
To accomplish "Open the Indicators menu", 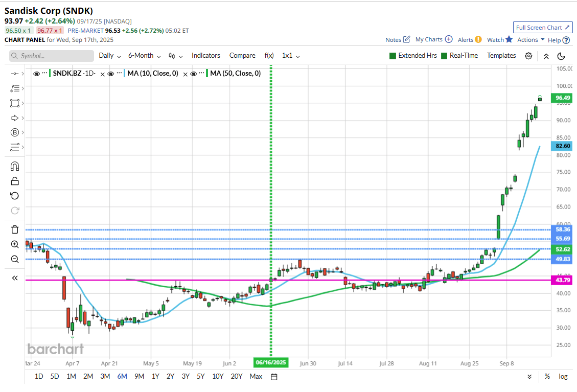I will click(x=206, y=55).
